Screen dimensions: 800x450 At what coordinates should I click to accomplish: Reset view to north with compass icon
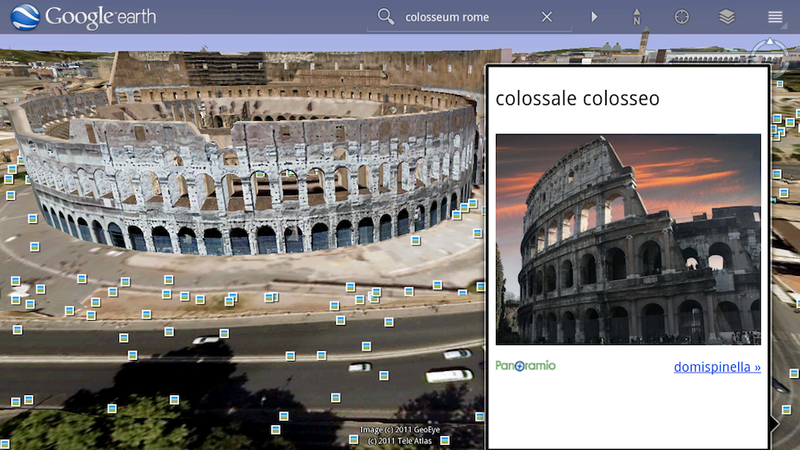(636, 17)
